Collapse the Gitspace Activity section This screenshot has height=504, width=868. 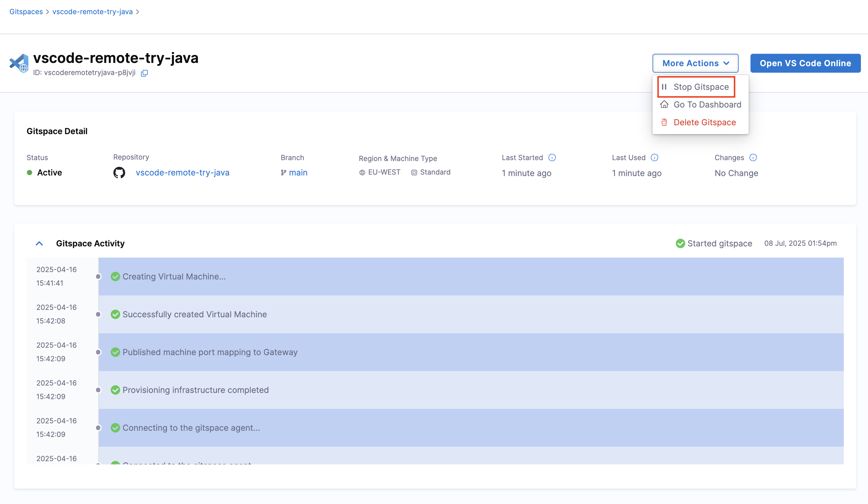(x=39, y=243)
